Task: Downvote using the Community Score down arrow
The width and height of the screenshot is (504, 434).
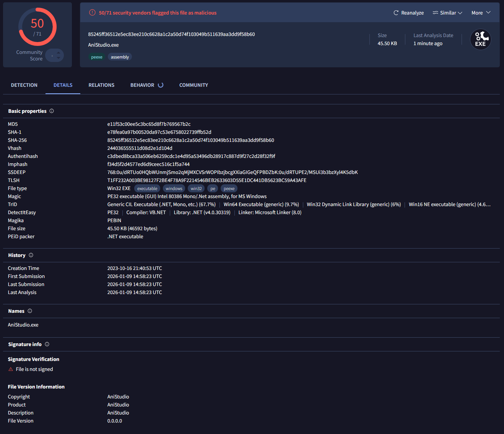Action: 59,58
